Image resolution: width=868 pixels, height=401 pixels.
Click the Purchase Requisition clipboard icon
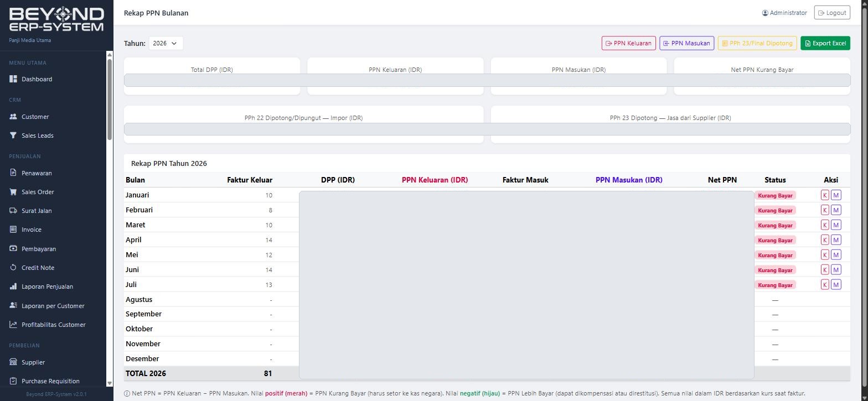coord(13,381)
